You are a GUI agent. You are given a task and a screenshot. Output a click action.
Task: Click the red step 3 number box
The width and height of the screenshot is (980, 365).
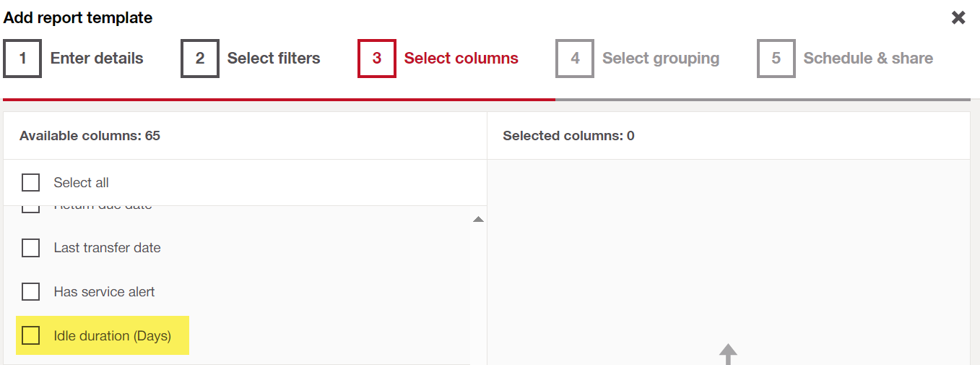(x=377, y=59)
